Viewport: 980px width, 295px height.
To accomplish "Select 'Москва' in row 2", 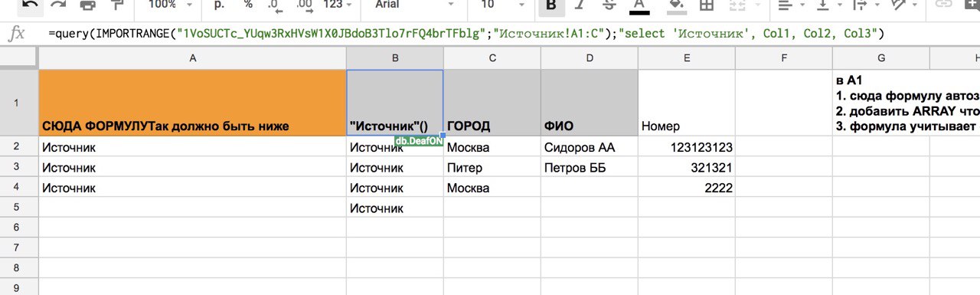I will pos(492,147).
